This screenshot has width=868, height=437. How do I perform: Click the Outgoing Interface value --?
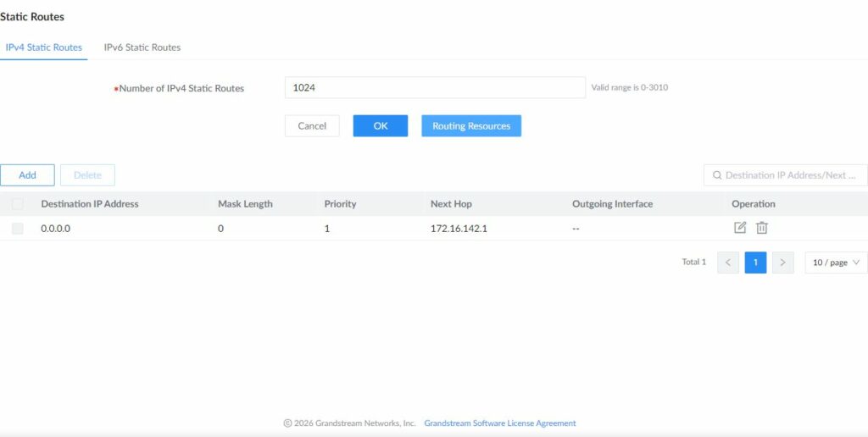pos(576,229)
